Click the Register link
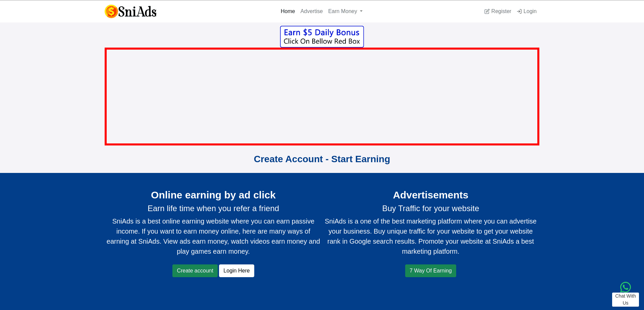 [x=501, y=11]
